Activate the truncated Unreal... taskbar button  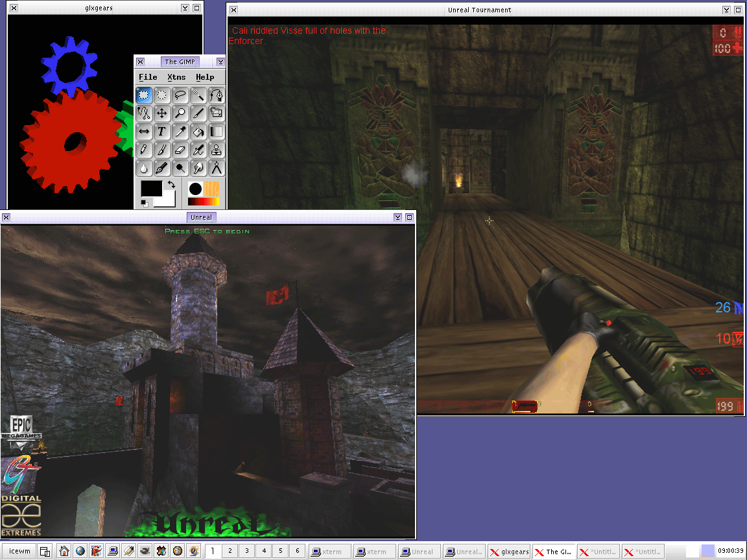coord(465,552)
